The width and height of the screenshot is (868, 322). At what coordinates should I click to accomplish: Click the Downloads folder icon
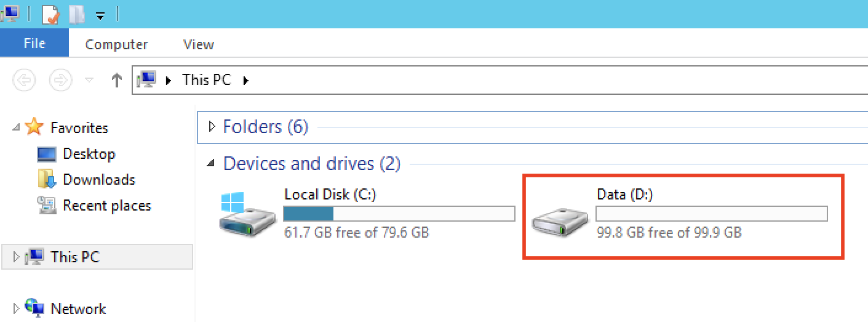[x=47, y=180]
